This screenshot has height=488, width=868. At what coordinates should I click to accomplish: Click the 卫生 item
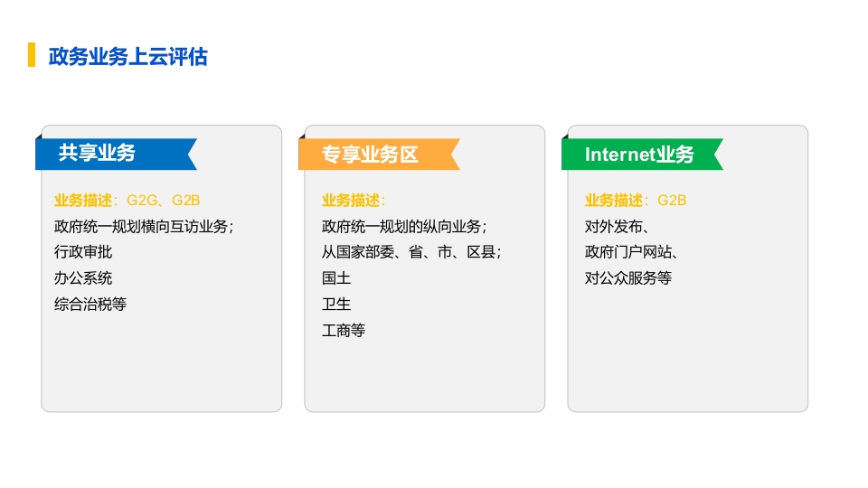tap(336, 304)
